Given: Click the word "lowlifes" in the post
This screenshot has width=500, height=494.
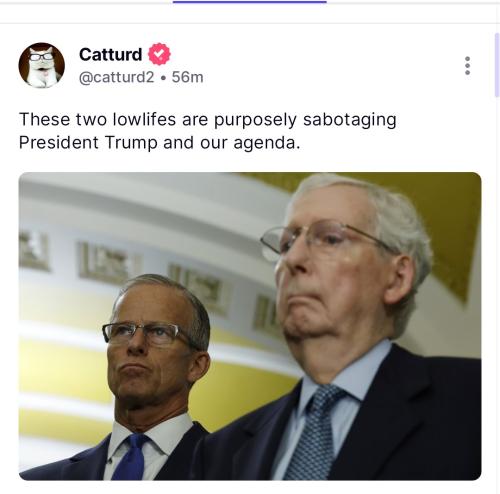Looking at the screenshot, I should 144,119.
